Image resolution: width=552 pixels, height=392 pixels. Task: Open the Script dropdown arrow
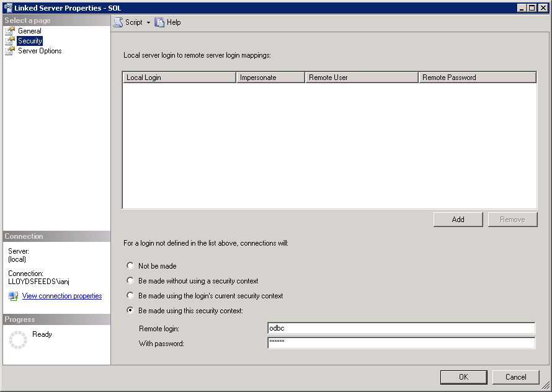[149, 22]
